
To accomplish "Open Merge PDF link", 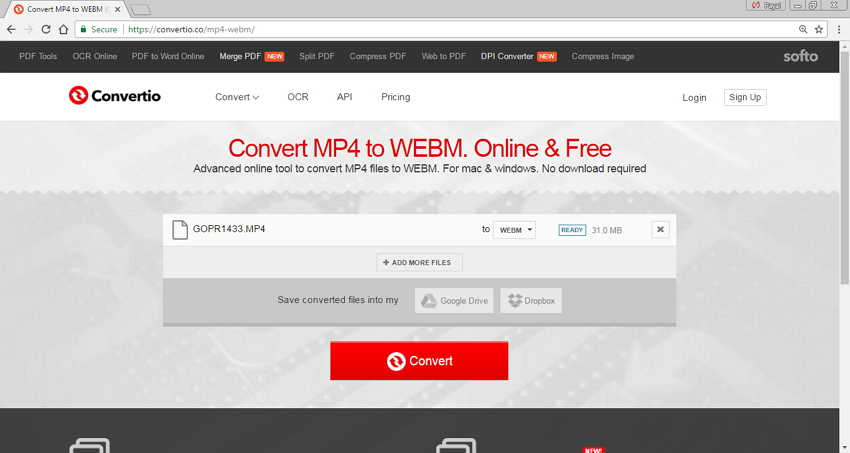I will tap(240, 56).
